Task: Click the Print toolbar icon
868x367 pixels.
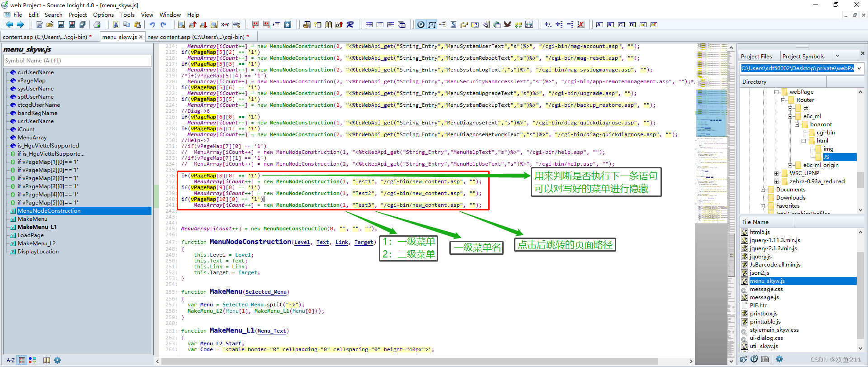Action: click(x=97, y=24)
